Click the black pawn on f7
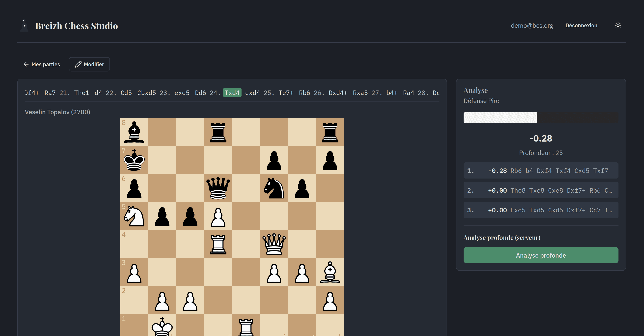644x336 pixels. click(274, 160)
